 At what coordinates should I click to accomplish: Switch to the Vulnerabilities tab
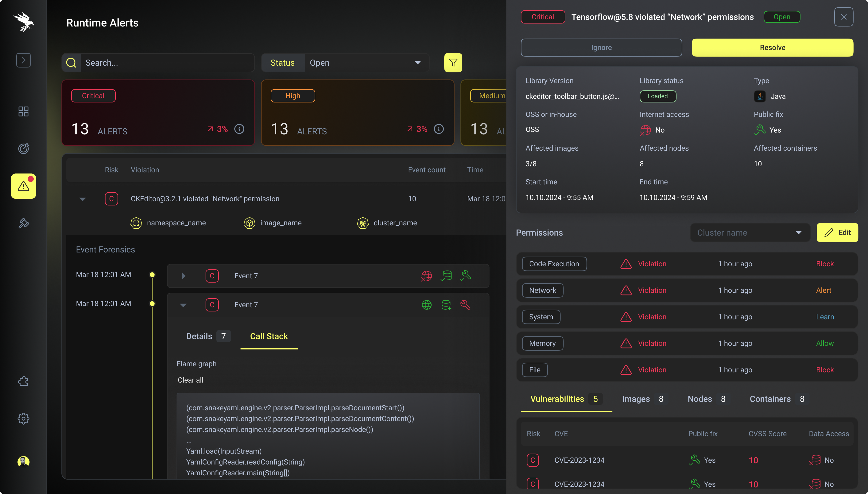click(x=566, y=399)
